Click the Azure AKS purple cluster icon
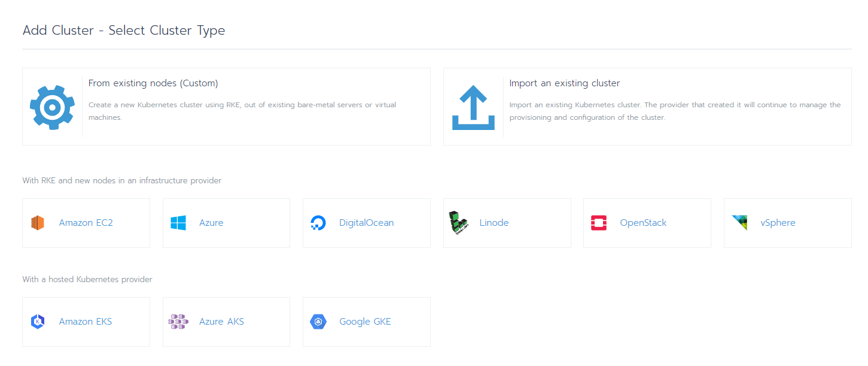 coord(178,322)
